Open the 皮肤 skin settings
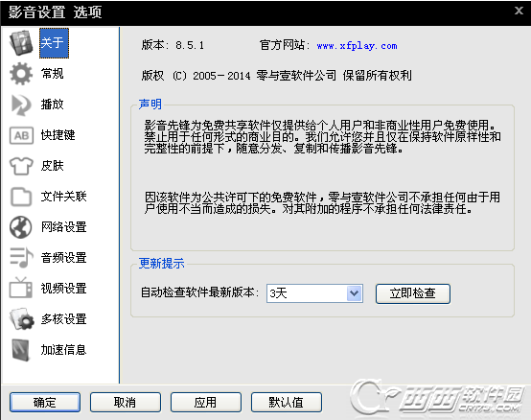This screenshot has width=531, height=420. (x=52, y=166)
